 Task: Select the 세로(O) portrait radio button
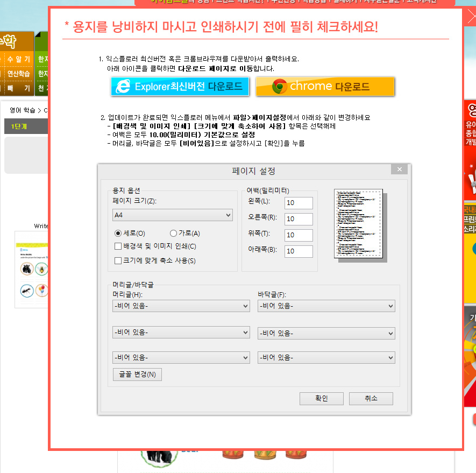click(x=118, y=234)
